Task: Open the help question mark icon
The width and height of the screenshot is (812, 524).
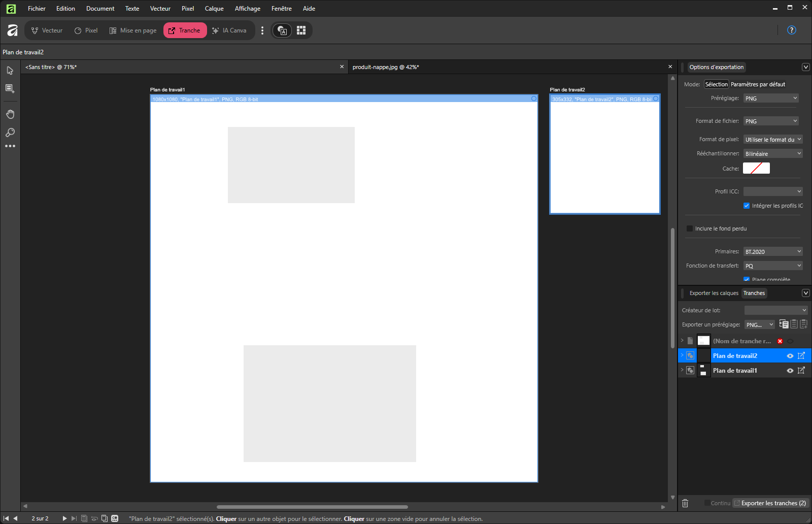Action: click(x=791, y=30)
